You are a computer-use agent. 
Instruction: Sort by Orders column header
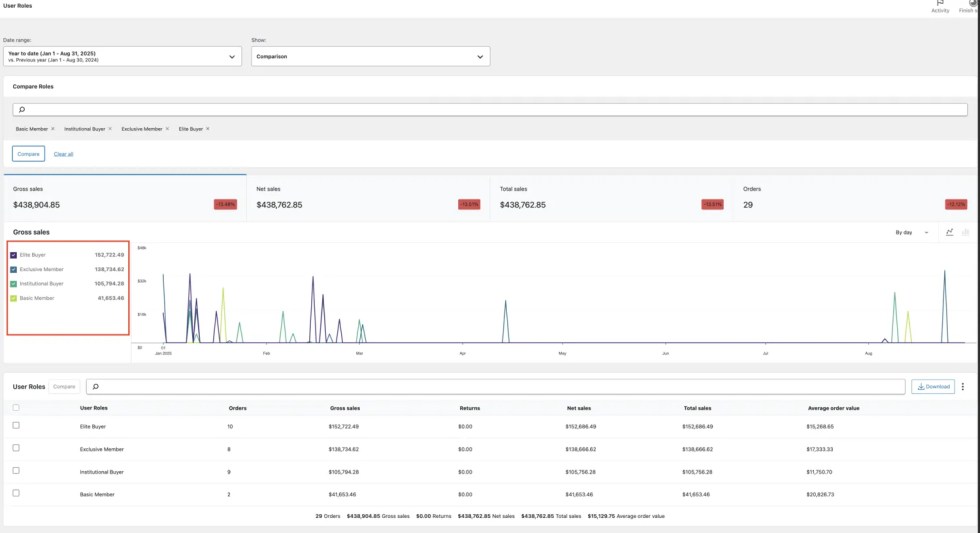click(238, 408)
